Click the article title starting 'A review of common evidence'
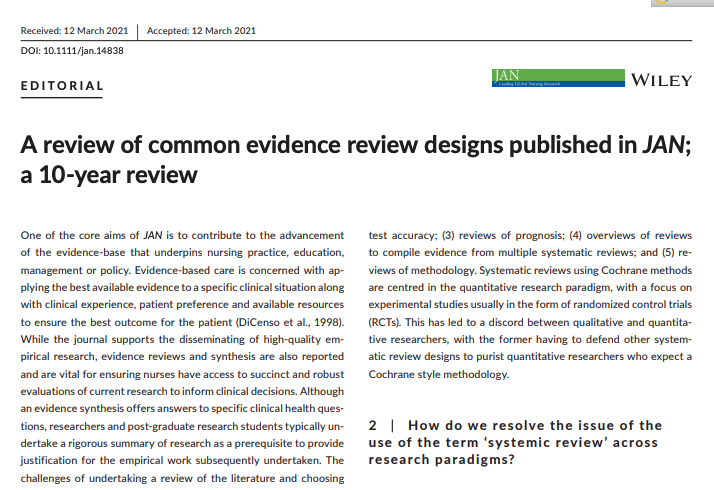This screenshot has height=490, width=714. (356, 159)
